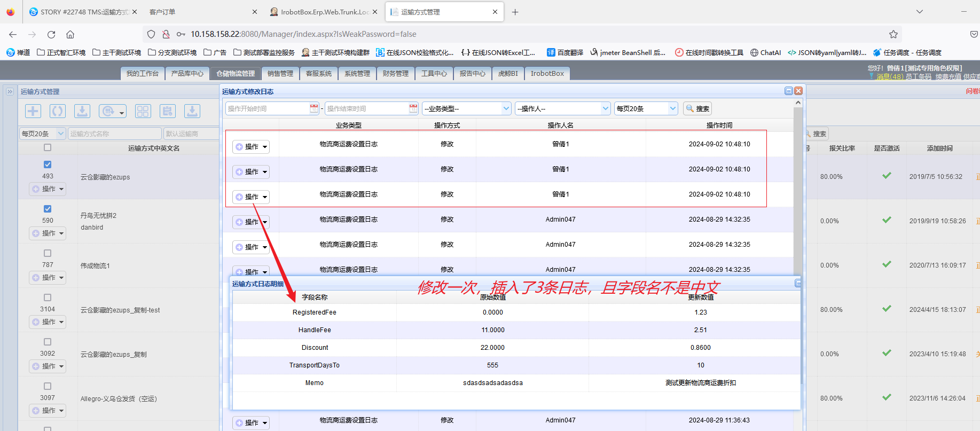Viewport: 980px width, 431px height.
Task: Open the 每页20条 dropdown in the 运输方式管理 panel
Action: [x=43, y=134]
